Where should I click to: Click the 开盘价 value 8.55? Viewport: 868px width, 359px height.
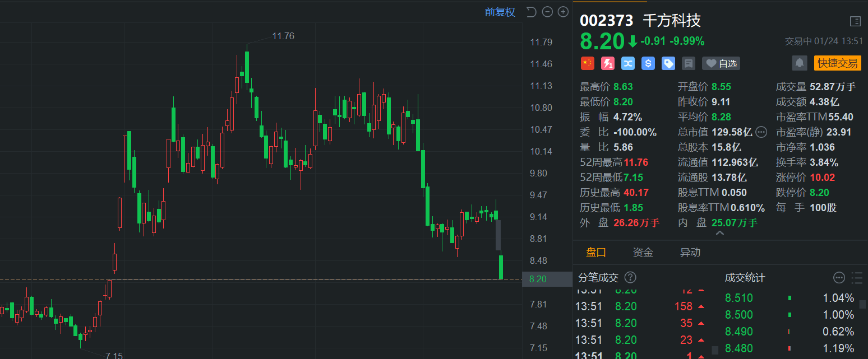(721, 87)
